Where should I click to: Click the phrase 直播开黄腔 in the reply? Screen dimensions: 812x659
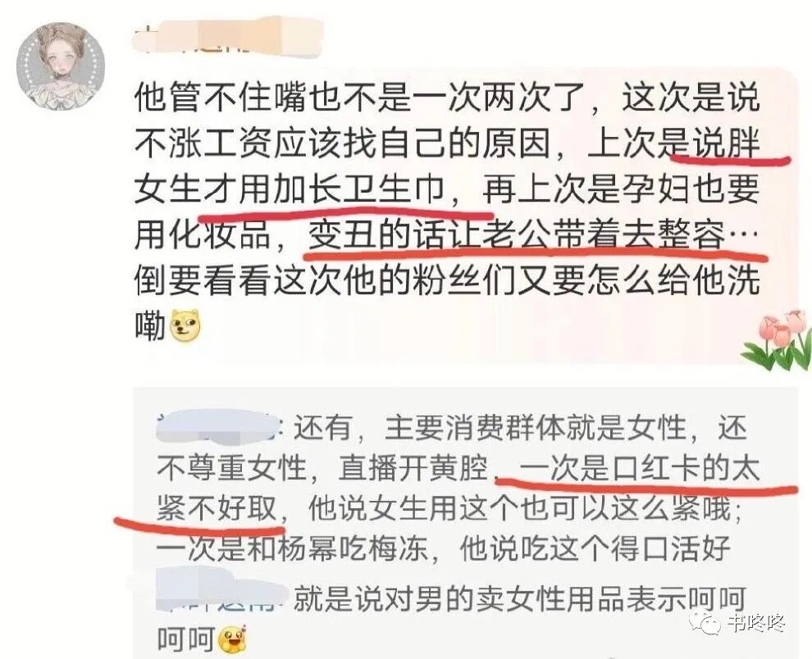coord(413,468)
